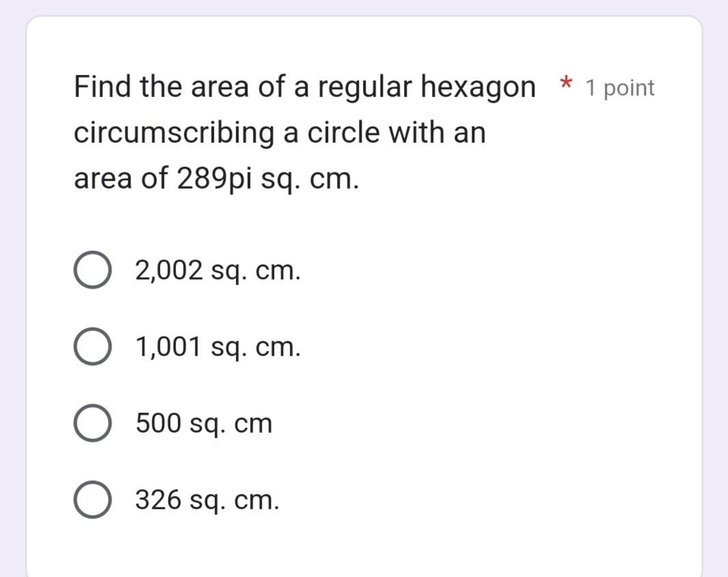Click the "326 sq. cm." option label text

206,500
